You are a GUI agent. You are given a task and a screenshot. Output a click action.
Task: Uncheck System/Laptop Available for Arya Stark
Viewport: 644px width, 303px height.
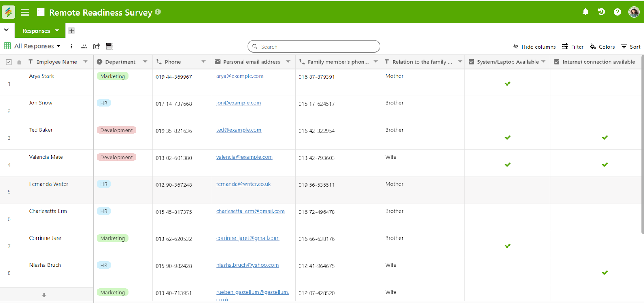click(x=508, y=84)
